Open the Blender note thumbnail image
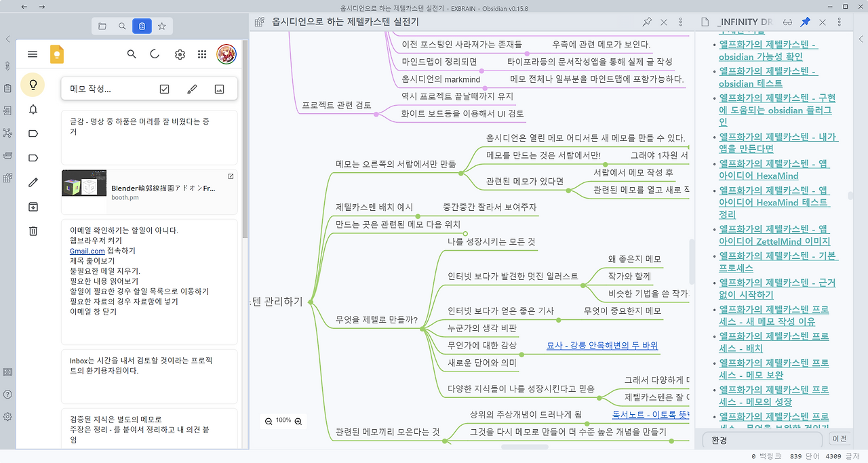 tap(84, 183)
